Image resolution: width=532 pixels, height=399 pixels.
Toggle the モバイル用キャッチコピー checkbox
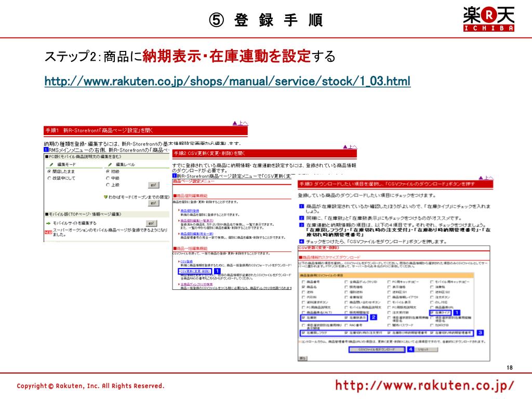coord(432,282)
